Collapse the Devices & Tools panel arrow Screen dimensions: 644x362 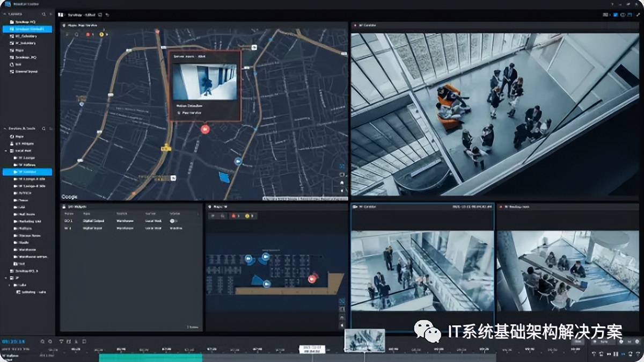(5, 129)
